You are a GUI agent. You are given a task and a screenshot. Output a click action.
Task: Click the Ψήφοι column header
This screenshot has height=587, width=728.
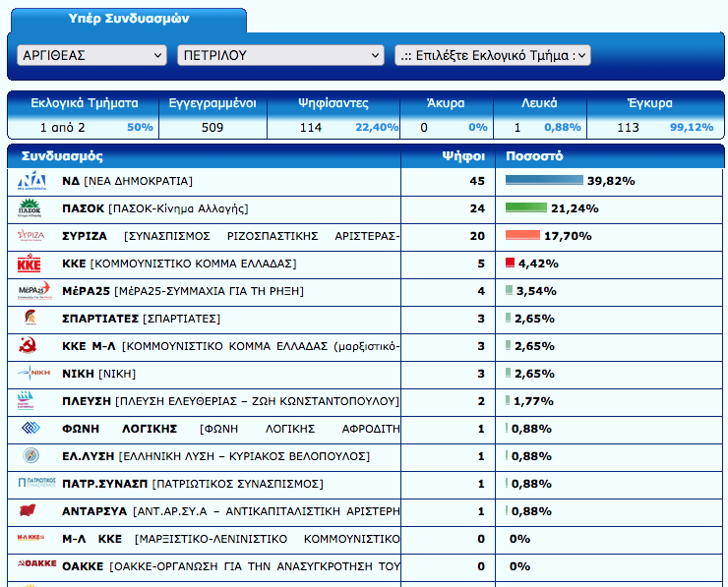point(461,156)
